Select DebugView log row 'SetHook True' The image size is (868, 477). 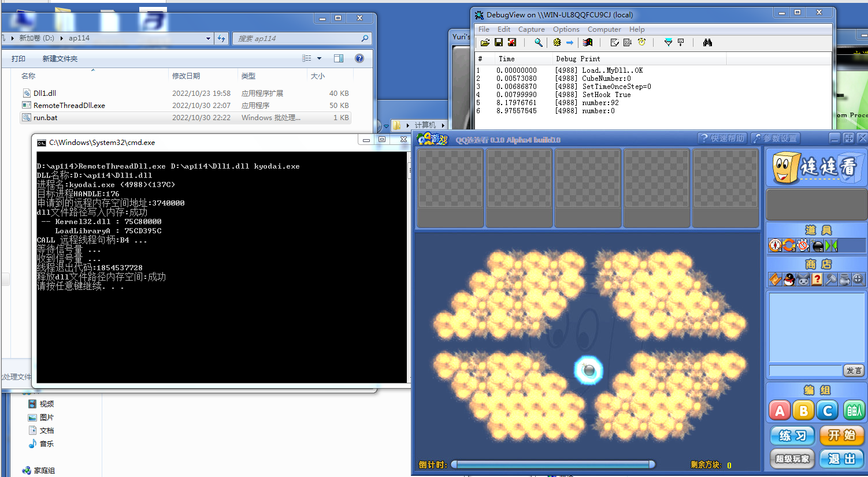click(653, 95)
